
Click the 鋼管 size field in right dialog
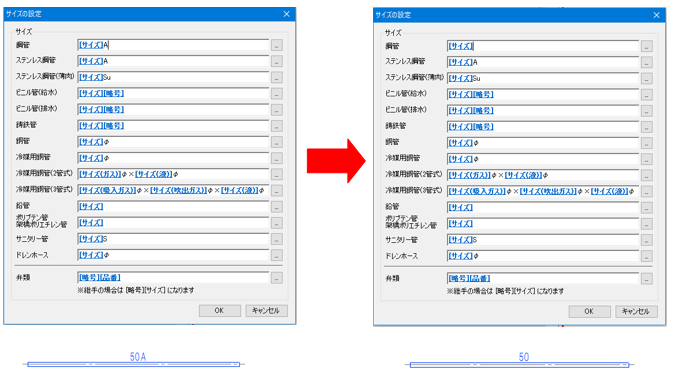pyautogui.click(x=543, y=46)
